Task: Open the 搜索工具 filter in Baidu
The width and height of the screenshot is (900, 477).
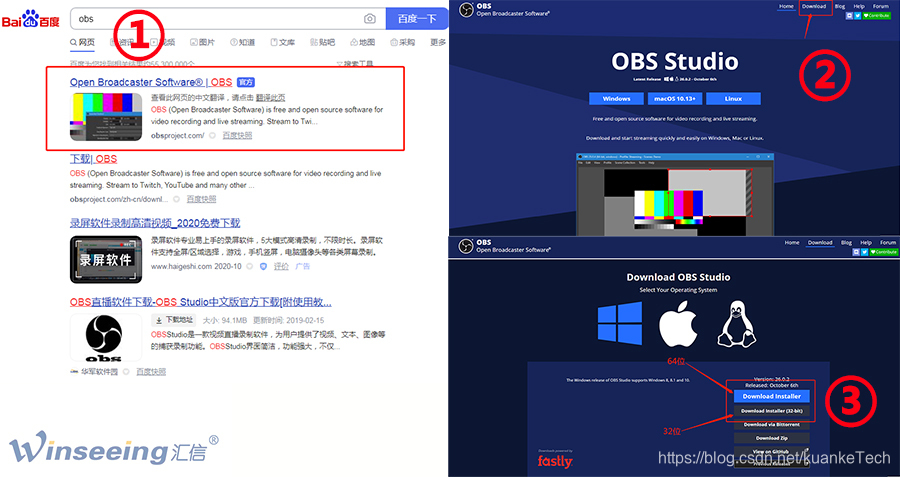Action: coord(355,64)
